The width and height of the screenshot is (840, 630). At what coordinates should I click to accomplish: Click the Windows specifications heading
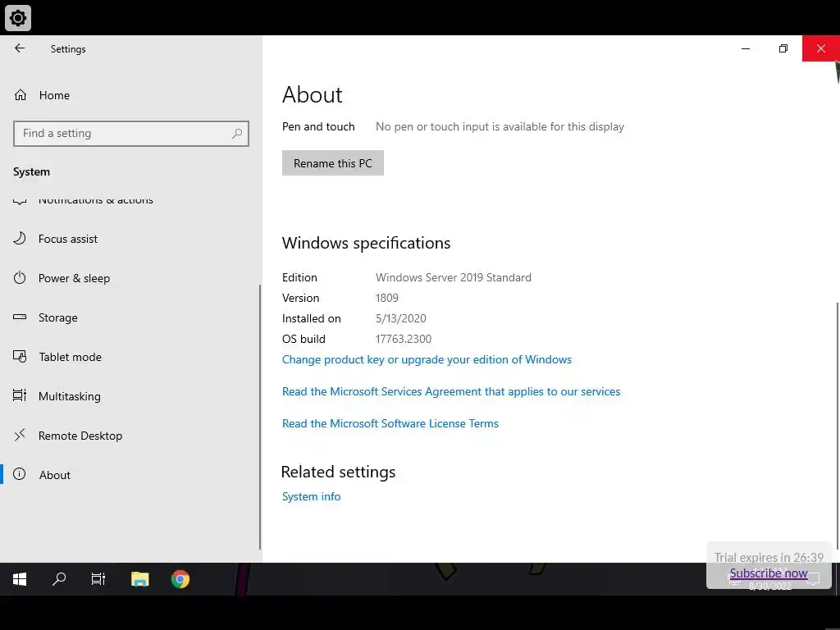coord(366,243)
